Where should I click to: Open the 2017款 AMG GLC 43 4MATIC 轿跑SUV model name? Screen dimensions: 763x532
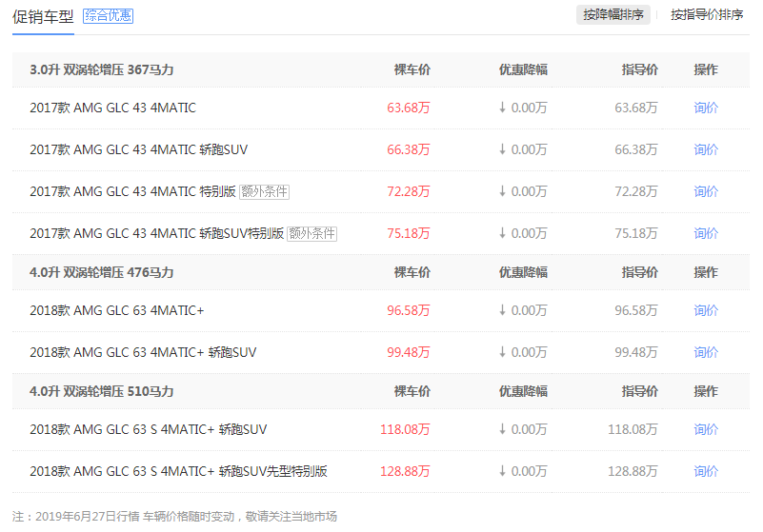(139, 149)
